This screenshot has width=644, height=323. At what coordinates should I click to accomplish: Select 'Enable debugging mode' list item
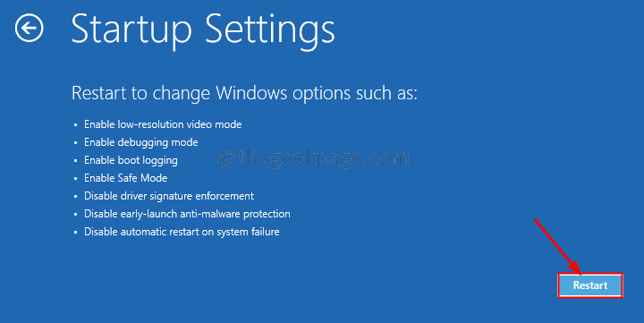click(141, 142)
